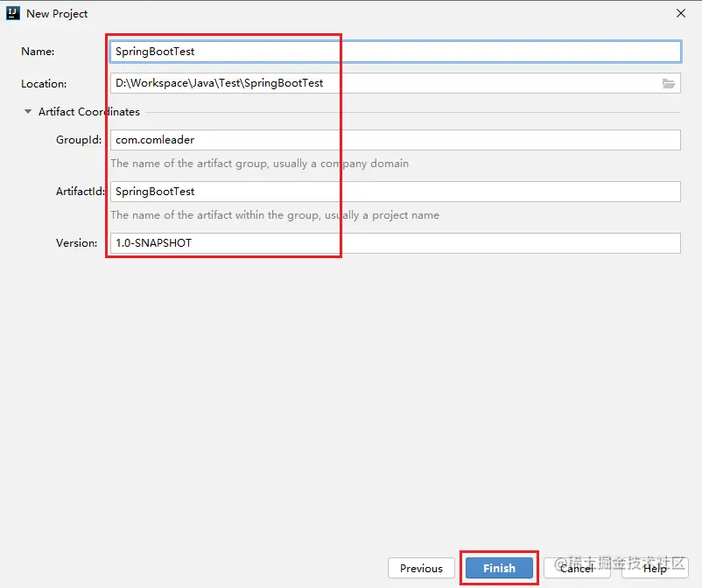The image size is (702, 588).
Task: Browse for location using folder icon
Action: click(669, 83)
